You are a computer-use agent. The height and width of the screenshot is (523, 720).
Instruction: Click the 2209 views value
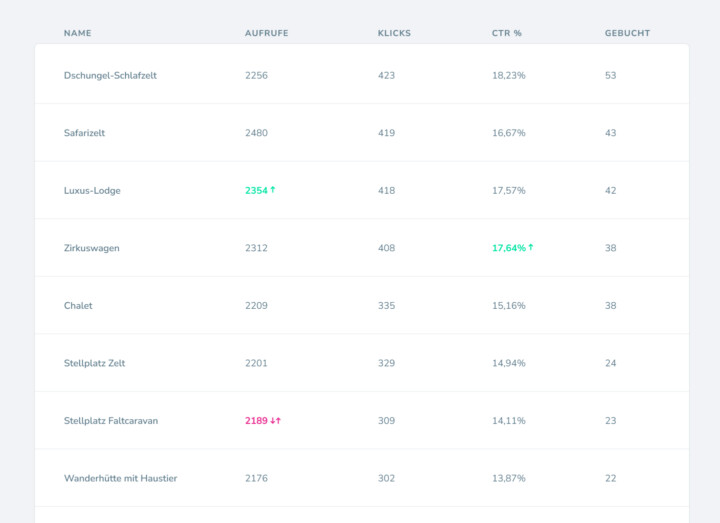pyautogui.click(x=256, y=306)
